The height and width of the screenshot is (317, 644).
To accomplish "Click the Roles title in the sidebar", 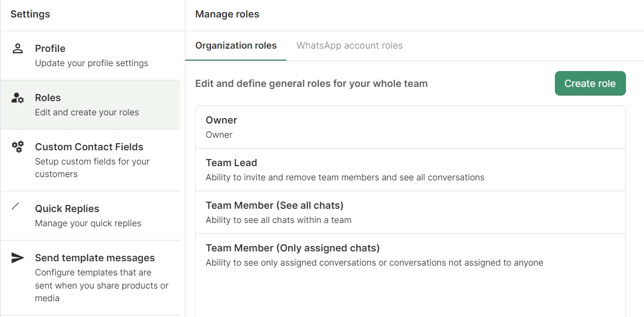I will coord(48,98).
